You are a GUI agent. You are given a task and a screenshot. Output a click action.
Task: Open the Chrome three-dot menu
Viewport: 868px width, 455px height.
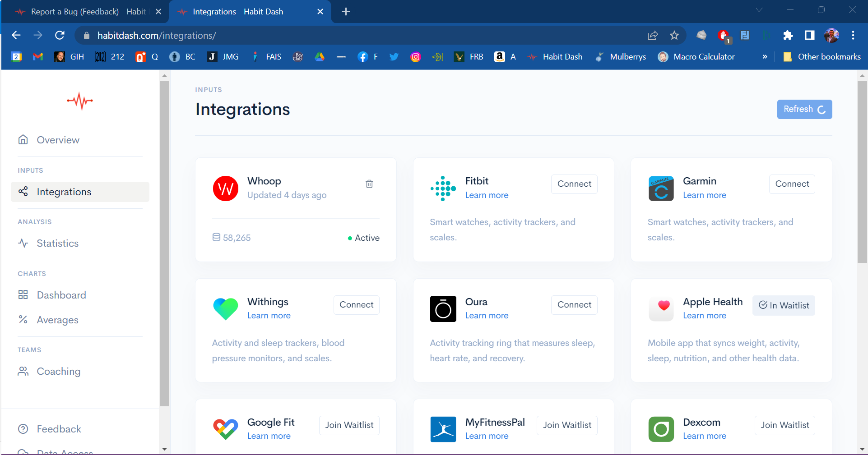point(853,35)
